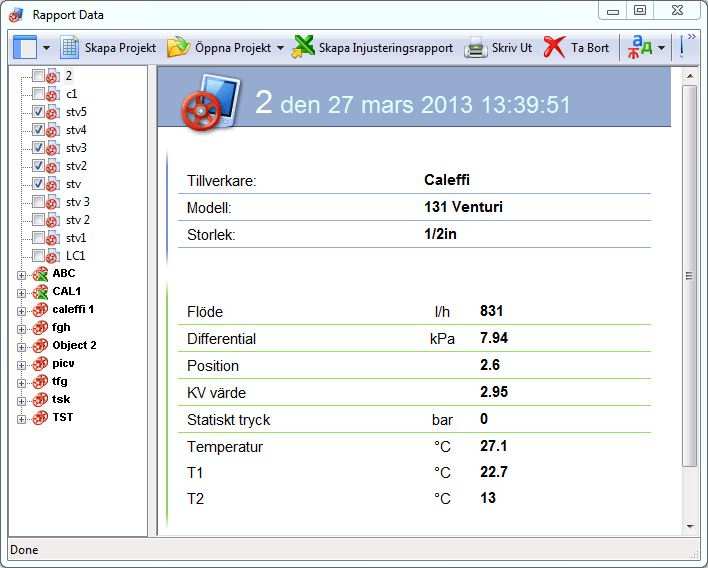Screen dimensions: 708x568
Task: Click the red valve icon beside tfg
Action: click(40, 382)
